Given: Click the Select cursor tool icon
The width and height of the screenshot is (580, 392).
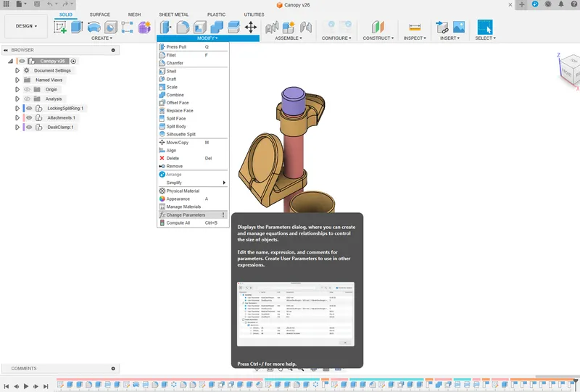Looking at the screenshot, I should pyautogui.click(x=484, y=27).
